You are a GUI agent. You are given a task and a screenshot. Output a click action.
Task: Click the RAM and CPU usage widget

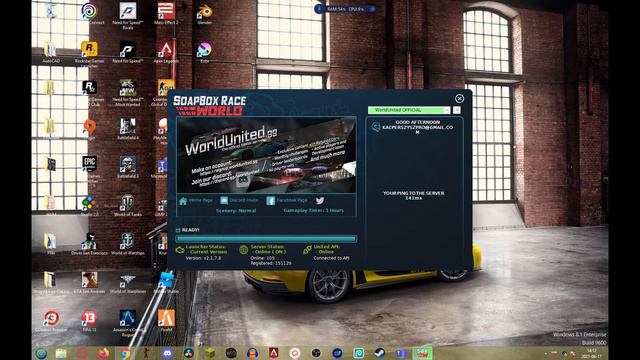(345, 9)
